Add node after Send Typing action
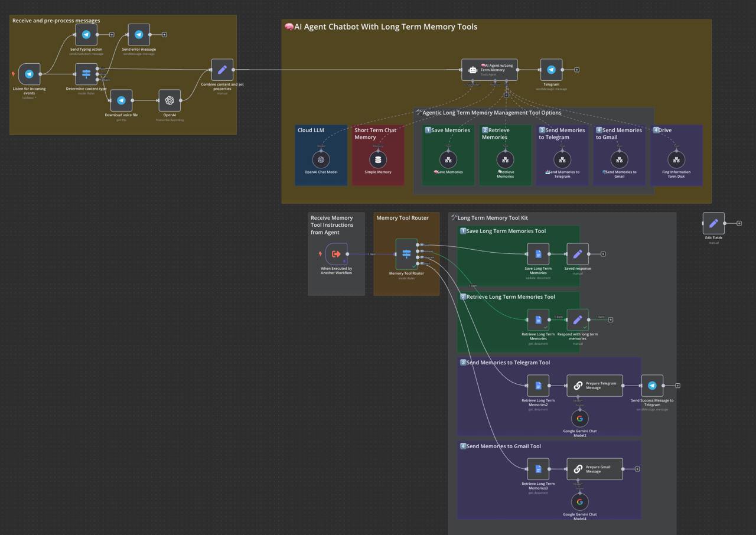Viewport: 756px width, 535px height. [x=112, y=35]
